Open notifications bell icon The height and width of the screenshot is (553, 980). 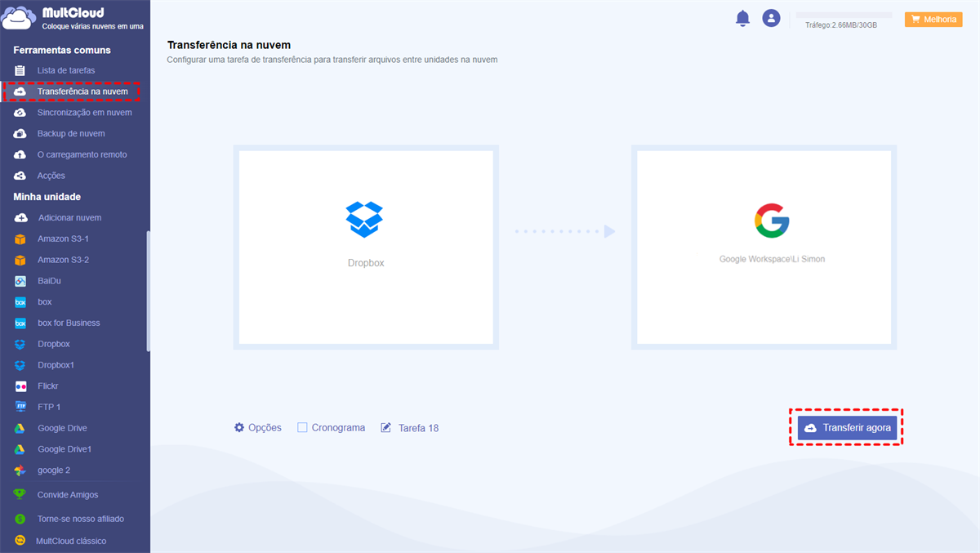click(742, 18)
